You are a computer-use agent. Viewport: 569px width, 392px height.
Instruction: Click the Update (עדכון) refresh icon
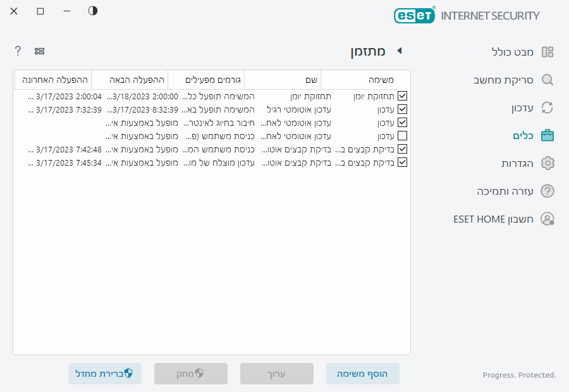[x=548, y=107]
